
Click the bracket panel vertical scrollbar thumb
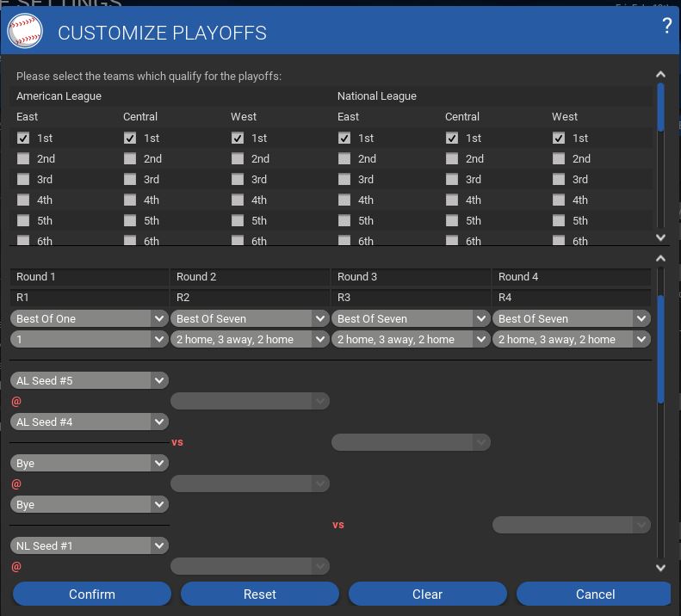[x=660, y=348]
